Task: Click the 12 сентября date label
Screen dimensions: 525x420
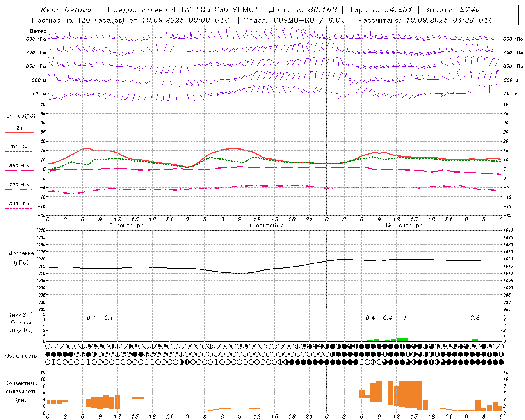Action: coord(404,226)
